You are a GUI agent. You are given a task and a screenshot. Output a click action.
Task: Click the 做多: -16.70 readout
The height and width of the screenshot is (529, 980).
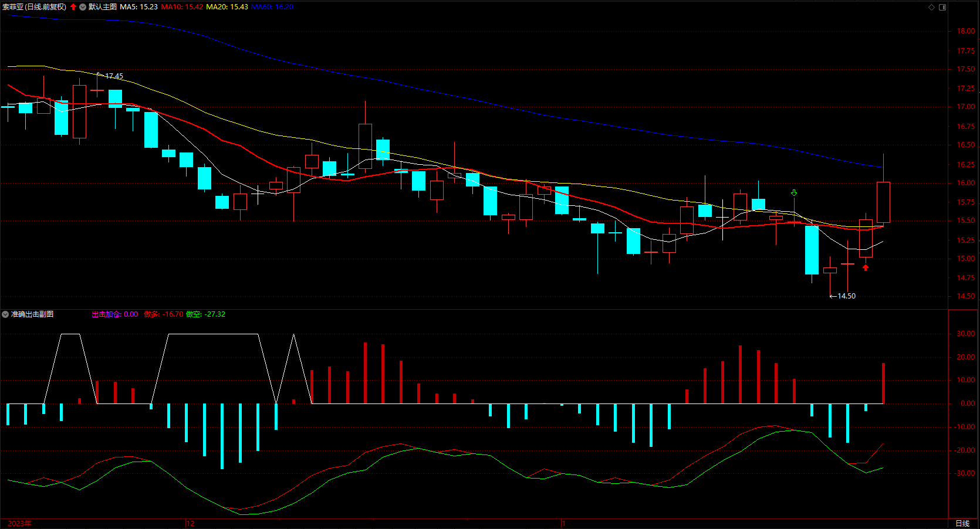click(x=164, y=314)
